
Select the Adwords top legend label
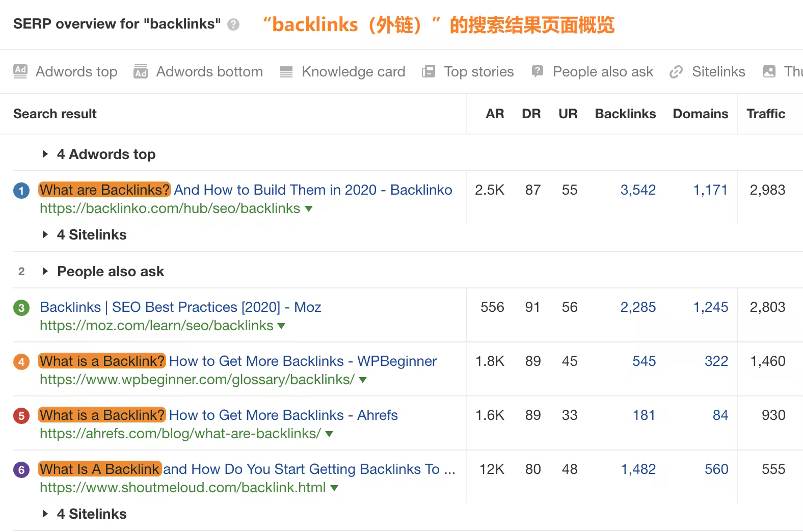click(76, 72)
